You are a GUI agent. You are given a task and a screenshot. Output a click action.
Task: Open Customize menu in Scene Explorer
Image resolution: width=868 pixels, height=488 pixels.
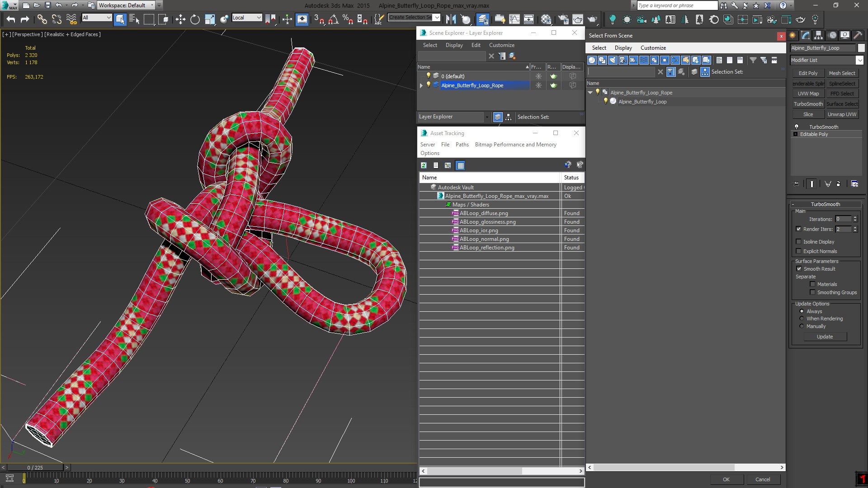coord(501,45)
